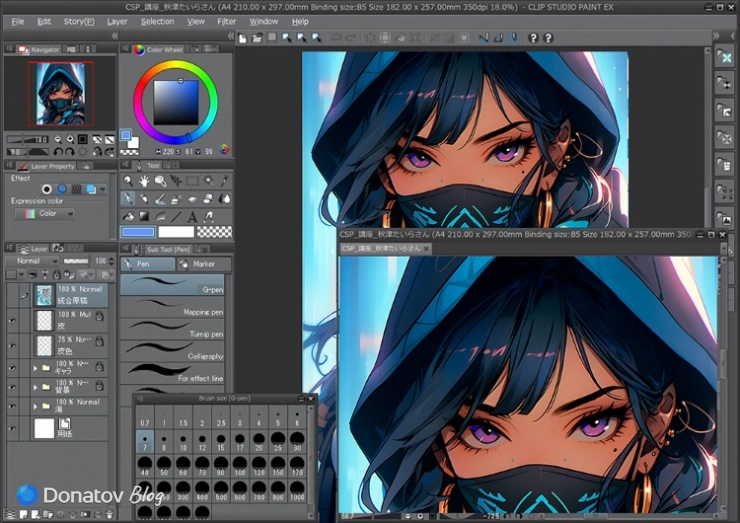Choose the Calligraphy sub tool

pyautogui.click(x=172, y=351)
